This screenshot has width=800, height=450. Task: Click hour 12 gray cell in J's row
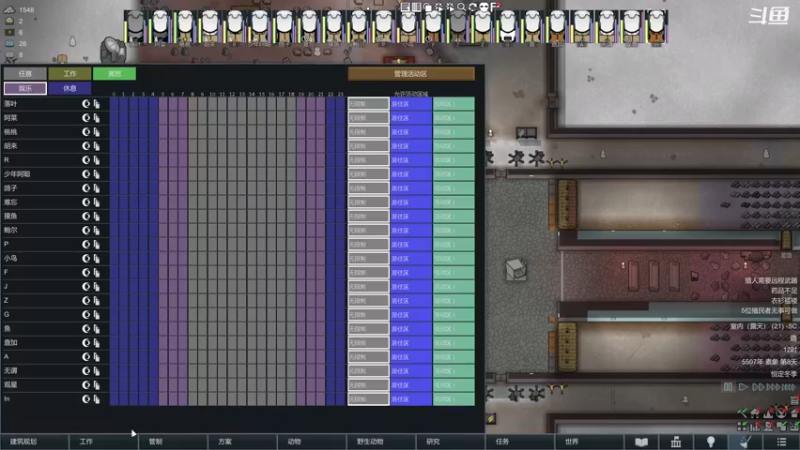point(232,286)
